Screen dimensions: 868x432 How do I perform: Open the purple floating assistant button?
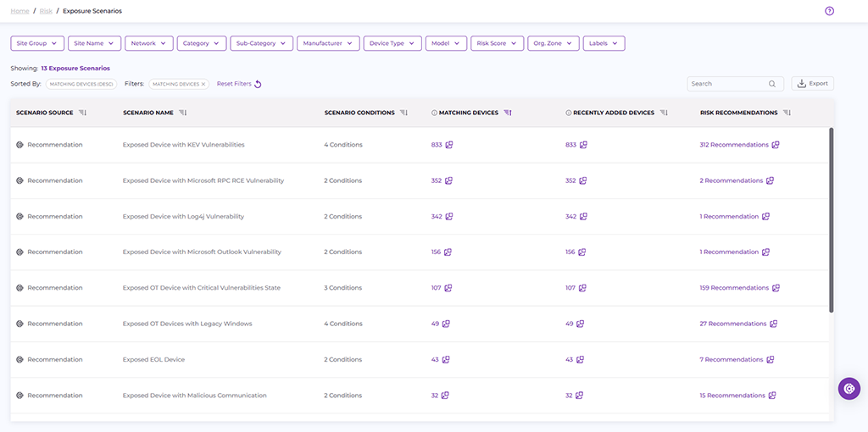click(849, 388)
